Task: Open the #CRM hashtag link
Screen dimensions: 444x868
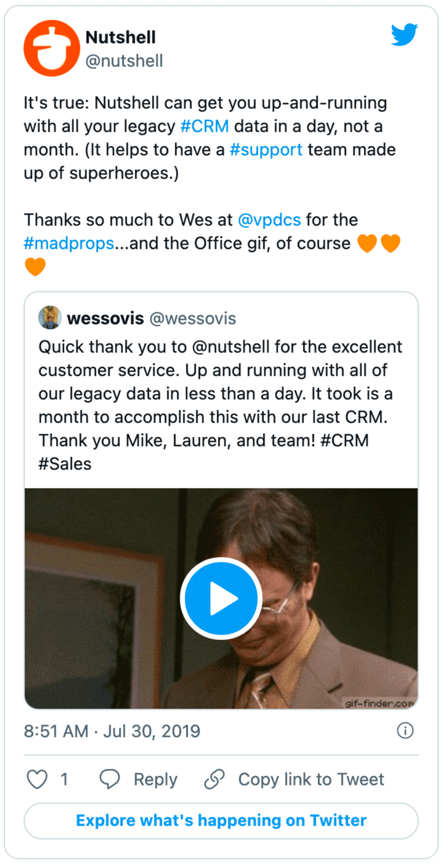Action: click(x=204, y=126)
